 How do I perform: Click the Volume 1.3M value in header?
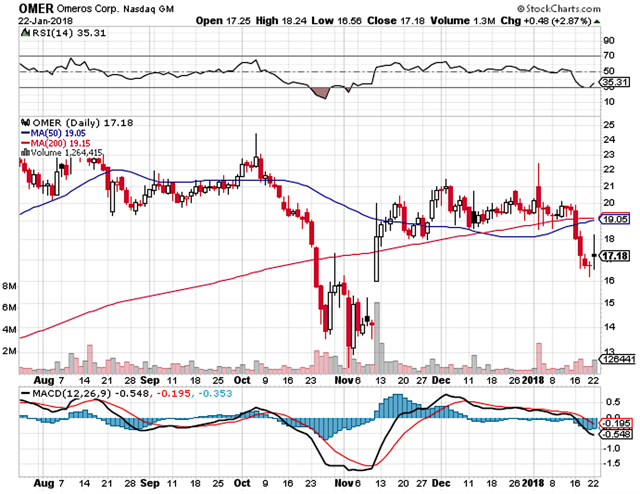coord(463,21)
